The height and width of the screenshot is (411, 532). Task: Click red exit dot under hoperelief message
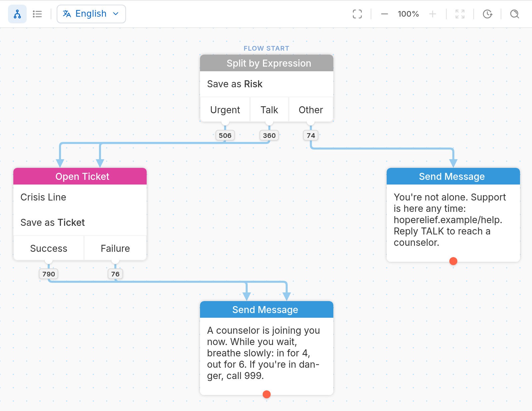(453, 261)
